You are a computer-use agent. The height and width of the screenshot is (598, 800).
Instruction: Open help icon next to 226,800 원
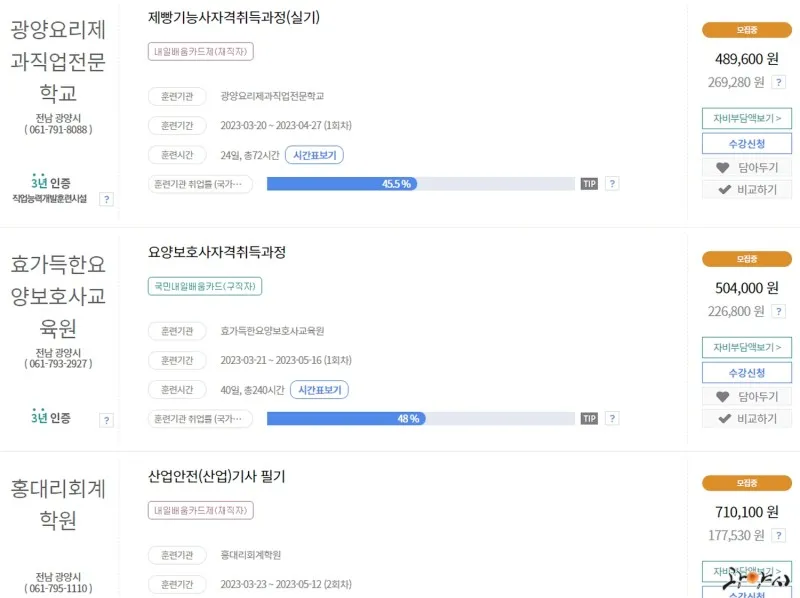[x=778, y=311]
